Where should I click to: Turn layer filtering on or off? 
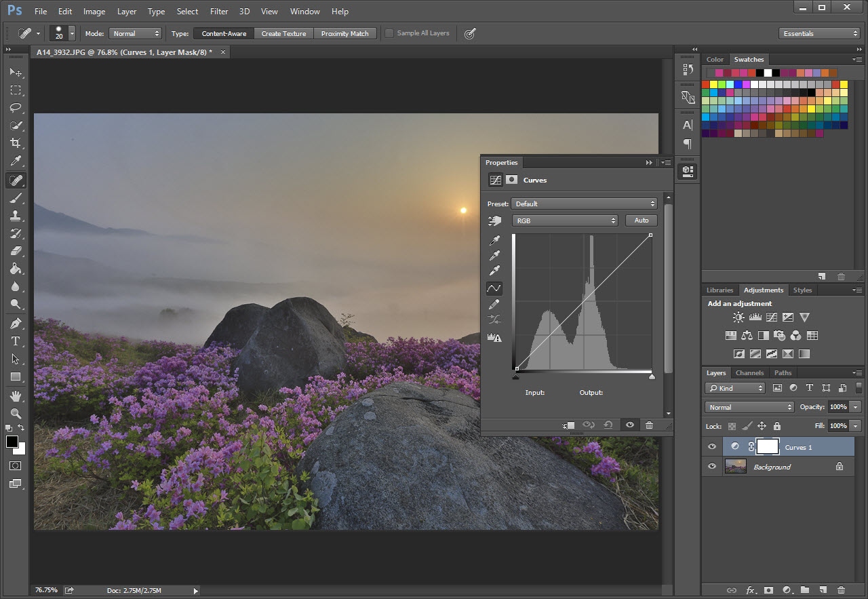point(859,388)
